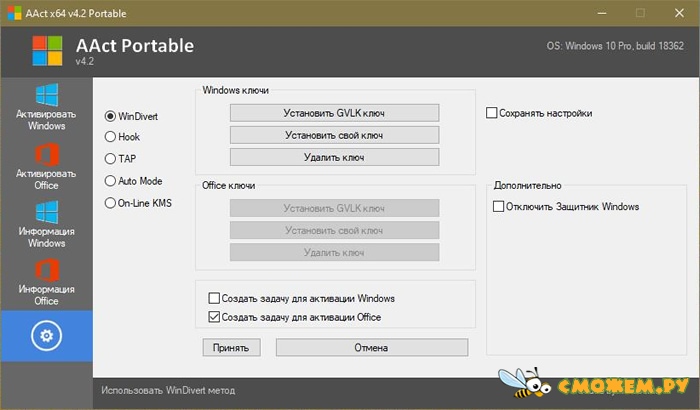The image size is (700, 410).
Task: Enable the Сохранять настройки checkbox
Action: [539, 113]
